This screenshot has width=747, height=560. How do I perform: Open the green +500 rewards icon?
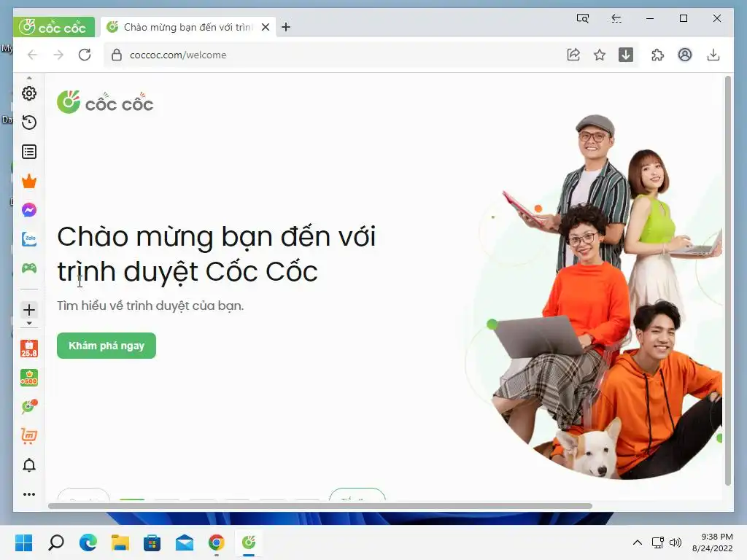pyautogui.click(x=29, y=378)
